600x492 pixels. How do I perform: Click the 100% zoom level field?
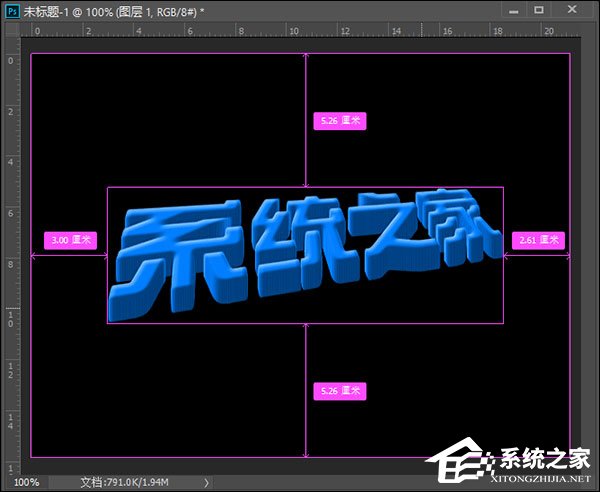click(26, 482)
